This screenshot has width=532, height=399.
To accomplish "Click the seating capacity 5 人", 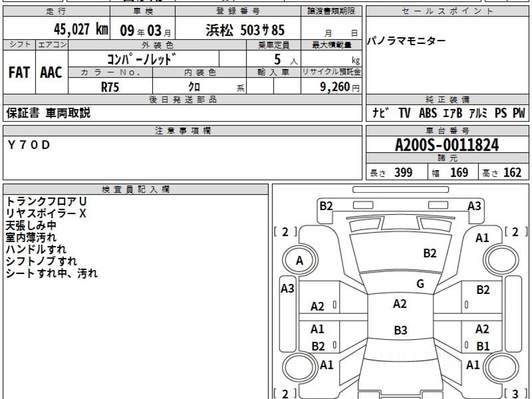I will [x=286, y=59].
